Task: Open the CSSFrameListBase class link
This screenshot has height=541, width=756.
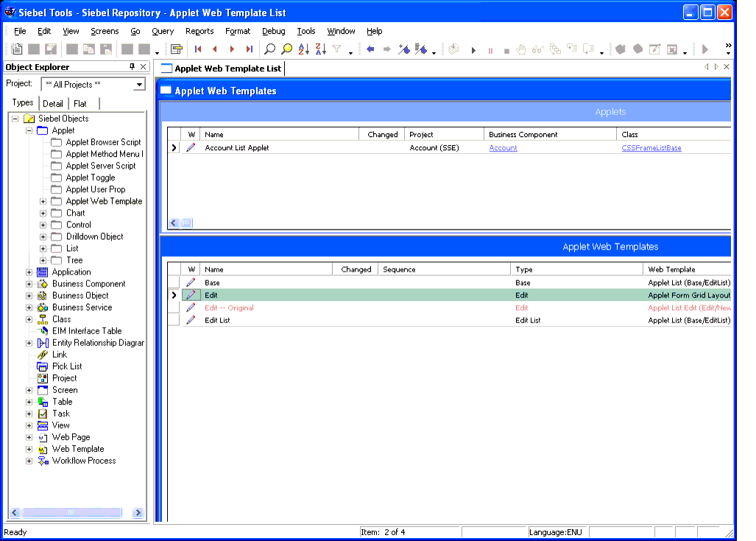Action: (x=651, y=148)
